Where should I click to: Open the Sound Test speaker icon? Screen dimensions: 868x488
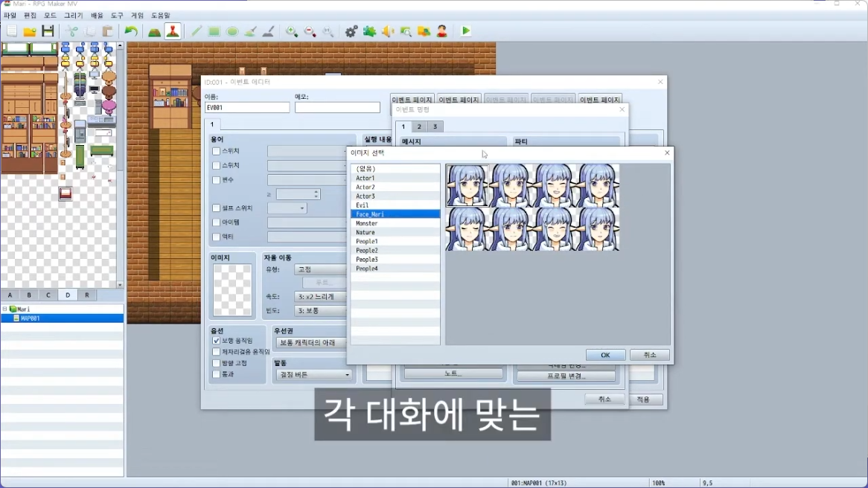point(388,31)
